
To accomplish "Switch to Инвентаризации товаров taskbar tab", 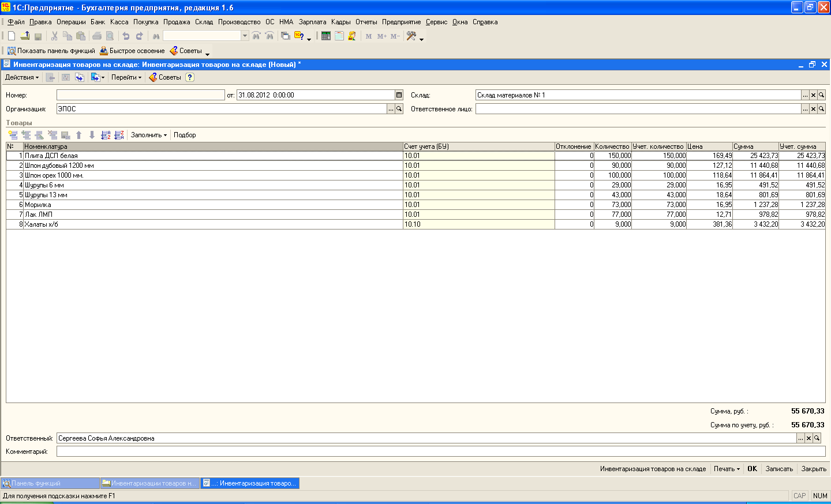I will 150,483.
